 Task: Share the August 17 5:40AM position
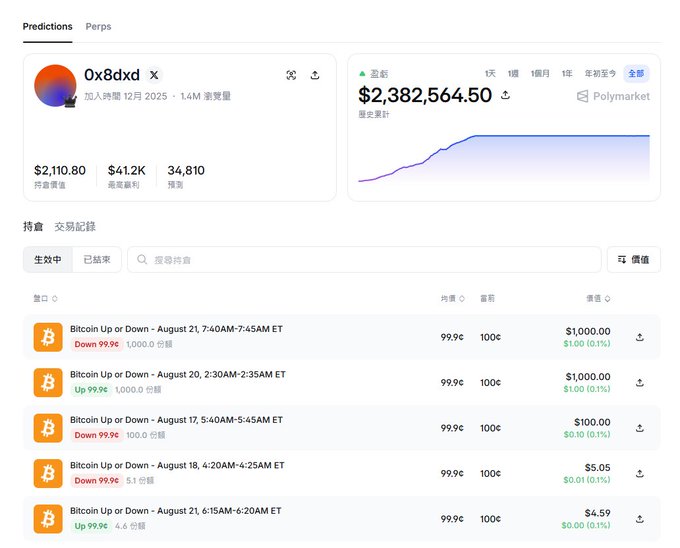[640, 428]
